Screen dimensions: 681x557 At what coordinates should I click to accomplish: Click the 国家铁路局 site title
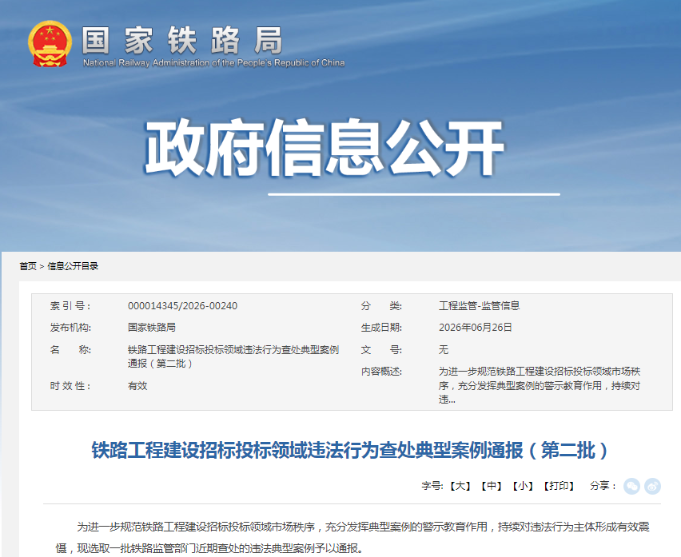(182, 40)
